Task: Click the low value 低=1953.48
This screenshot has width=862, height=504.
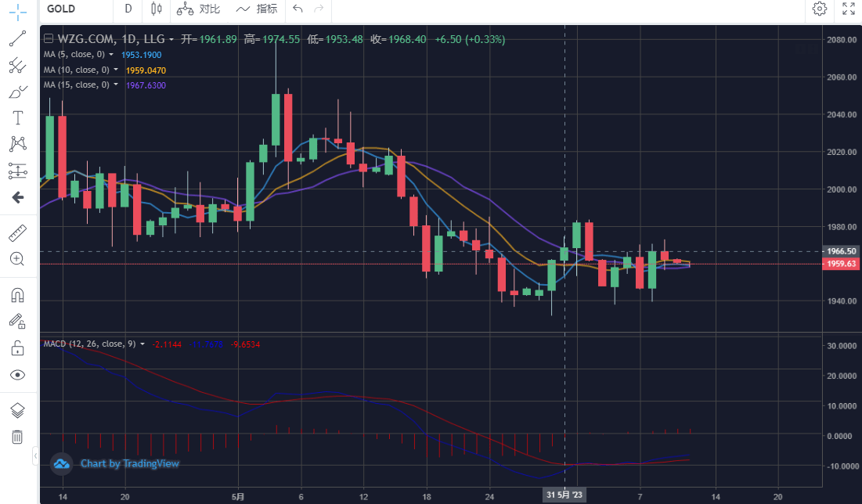Action: pyautogui.click(x=335, y=39)
